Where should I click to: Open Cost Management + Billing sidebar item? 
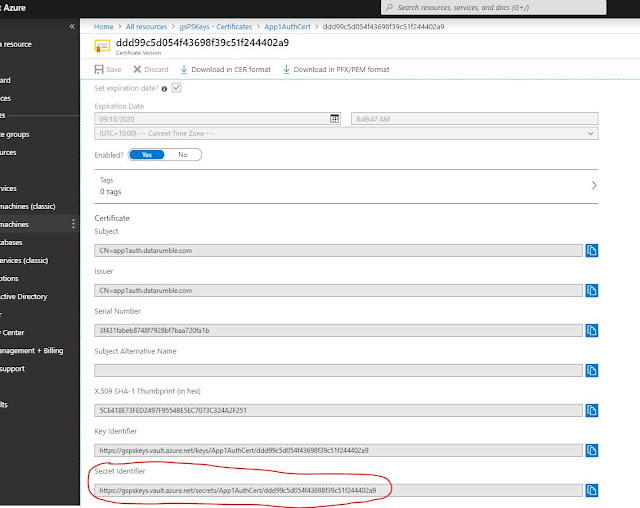click(32, 350)
